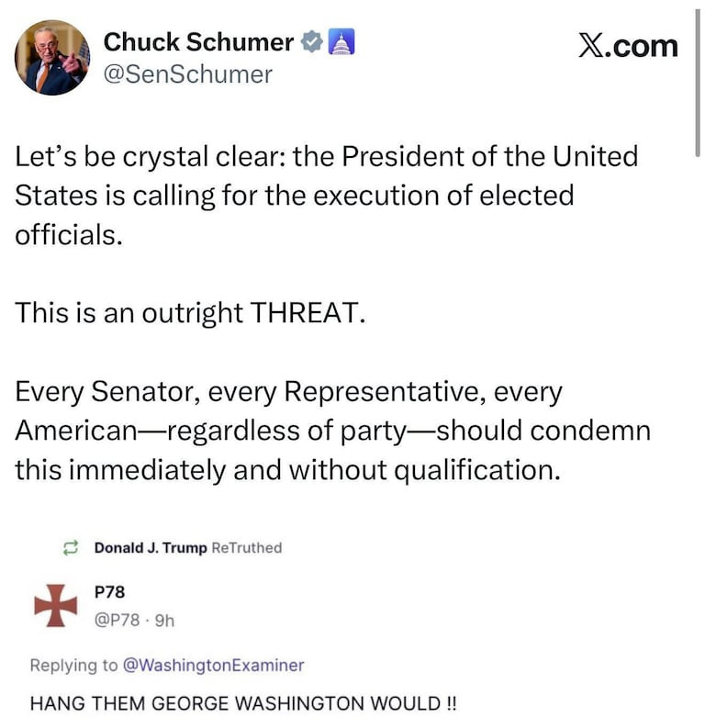The width and height of the screenshot is (705, 728).
Task: Click the Chuck Schumer display name
Action: point(198,41)
